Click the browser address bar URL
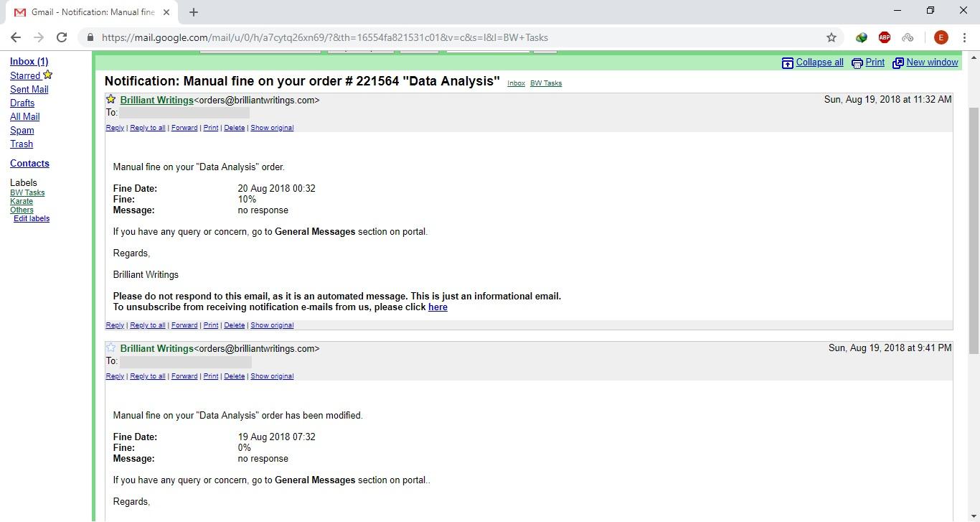 click(x=325, y=37)
